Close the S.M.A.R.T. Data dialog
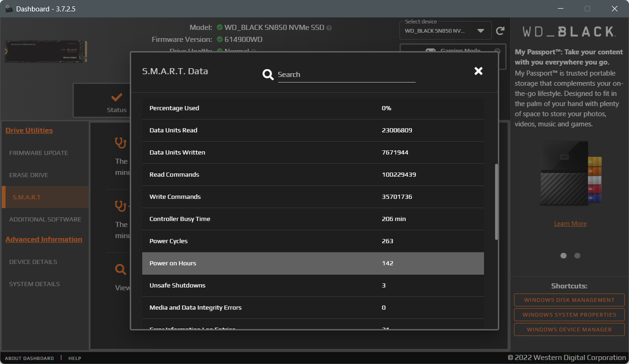 [478, 71]
